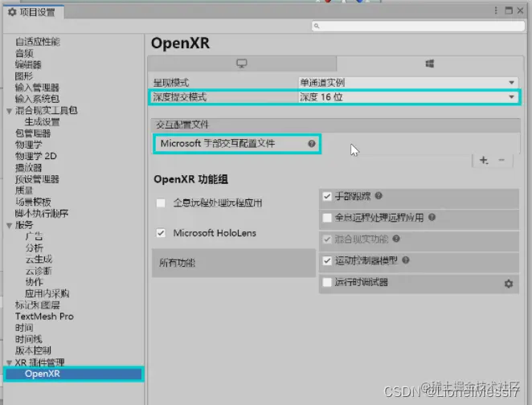This screenshot has width=532, height=405.
Task: Select 广告 under 服务
Action: pyautogui.click(x=34, y=236)
